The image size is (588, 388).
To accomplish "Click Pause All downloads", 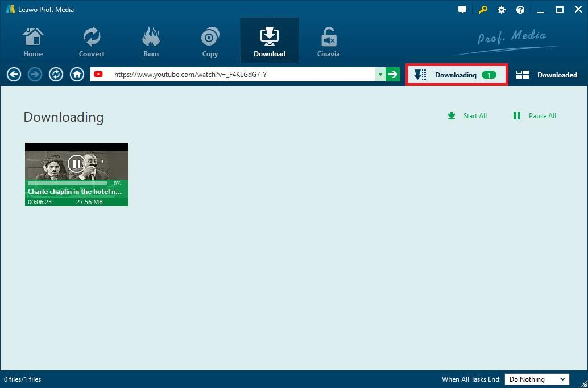I will [535, 116].
